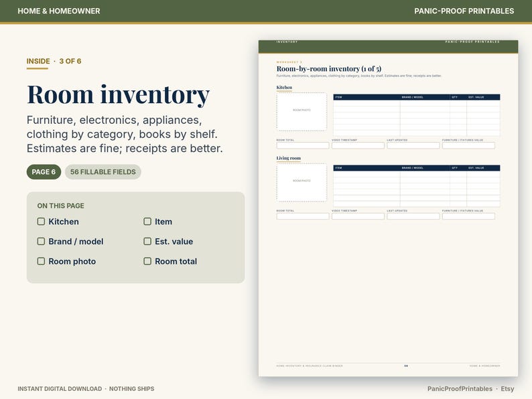Screen dimensions: 532x399
Task: Click Kitchen Furniture / Fixtures Value field
Action: click(x=468, y=145)
